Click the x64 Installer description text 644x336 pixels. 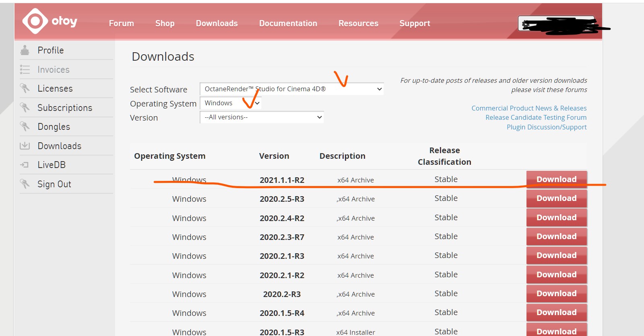[356, 332]
